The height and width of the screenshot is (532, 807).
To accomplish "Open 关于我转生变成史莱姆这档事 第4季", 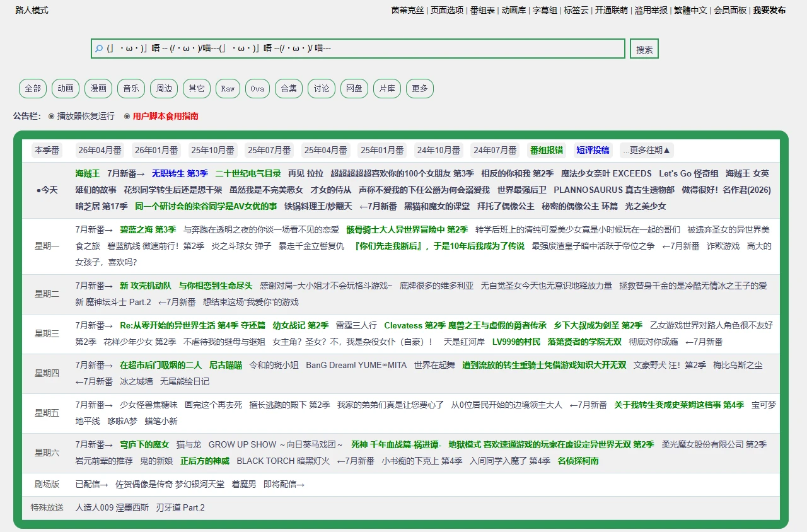I will [x=679, y=405].
